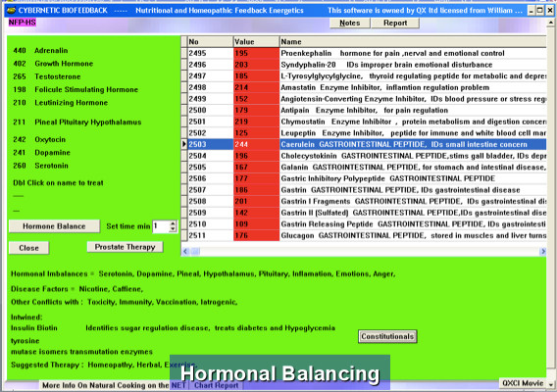The image size is (557, 392).
Task: Select the L-Tyrosylglycylglycine row
Action: tap(367, 76)
